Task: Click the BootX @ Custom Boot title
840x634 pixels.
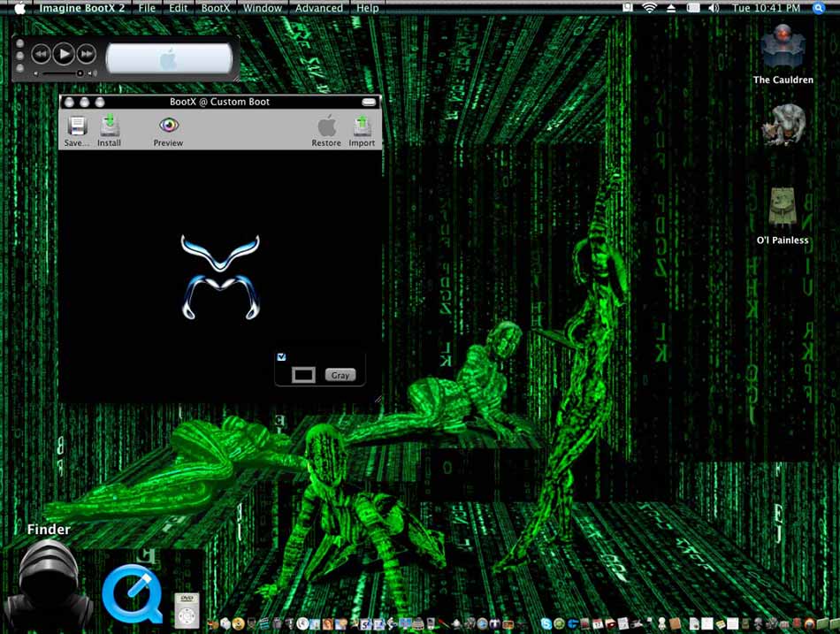Action: pos(219,102)
